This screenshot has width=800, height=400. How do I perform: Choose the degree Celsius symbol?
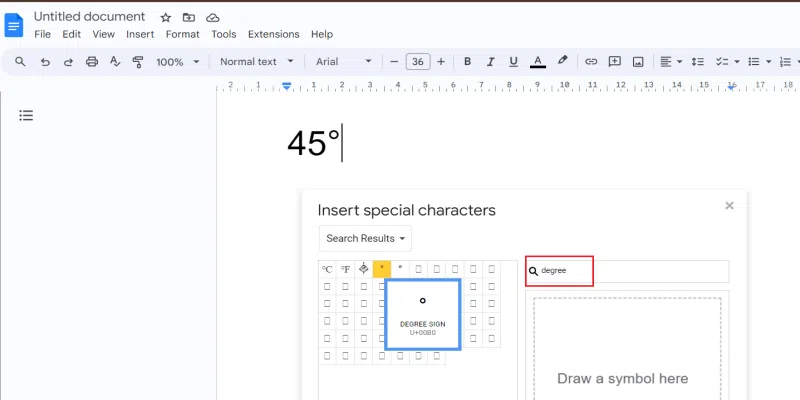pos(327,269)
